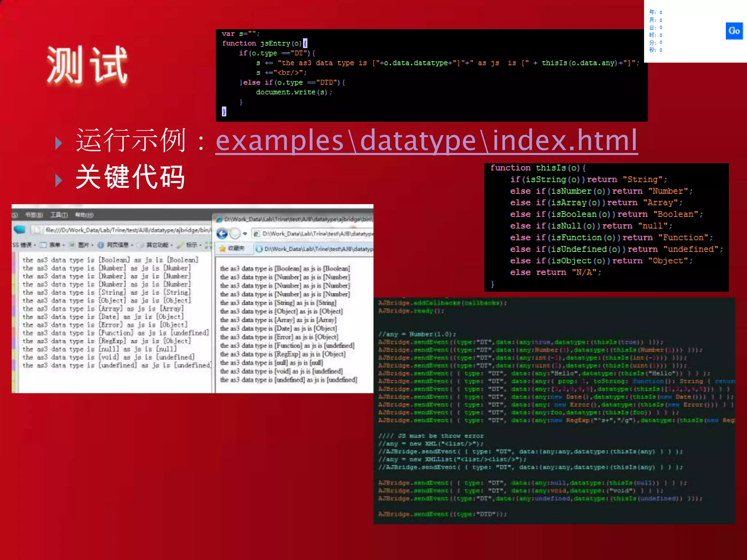Click the page icon in IE address bar
The width and height of the screenshot is (747, 560).
click(257, 233)
